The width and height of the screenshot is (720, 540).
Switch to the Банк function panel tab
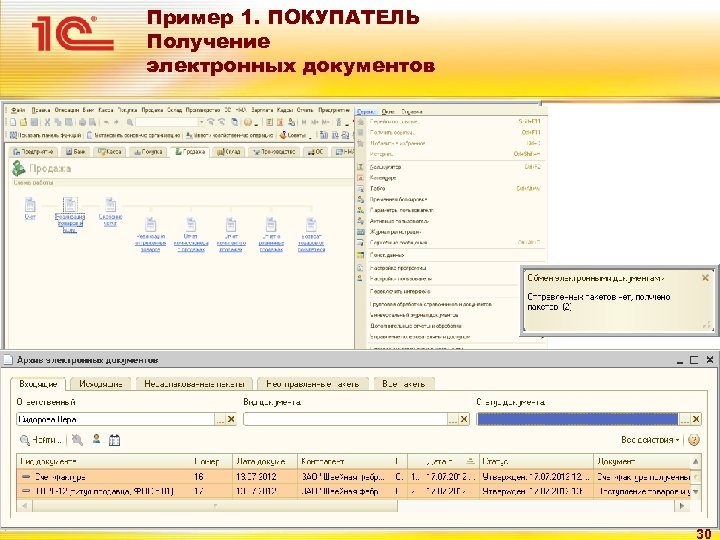pyautogui.click(x=76, y=152)
